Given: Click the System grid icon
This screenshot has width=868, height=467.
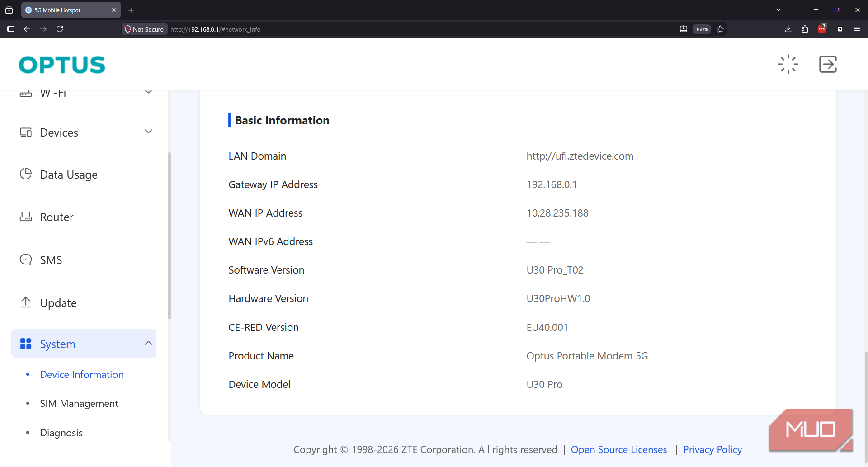Looking at the screenshot, I should [26, 344].
